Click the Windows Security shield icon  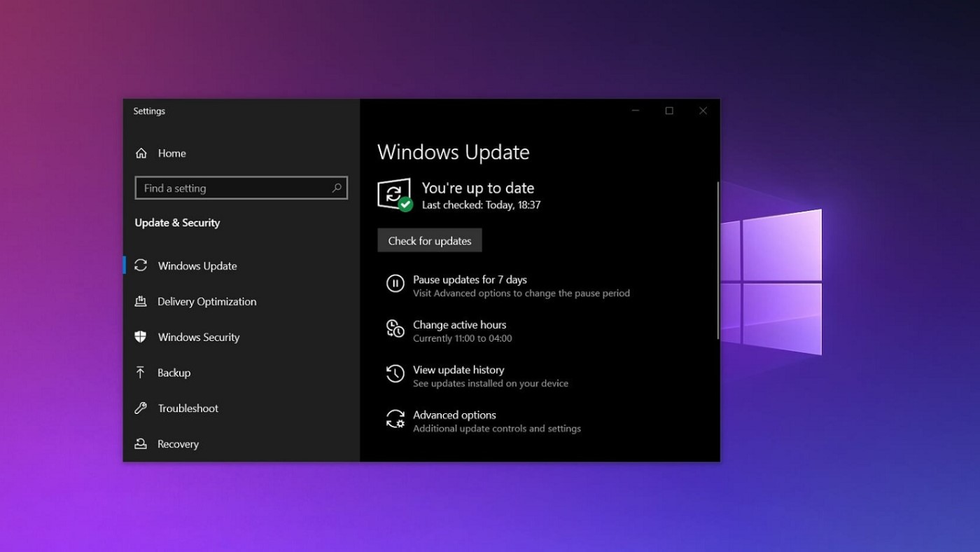(141, 337)
